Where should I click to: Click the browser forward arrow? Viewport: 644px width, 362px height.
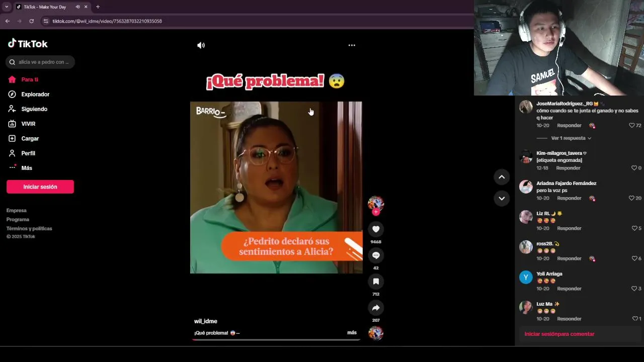point(20,21)
